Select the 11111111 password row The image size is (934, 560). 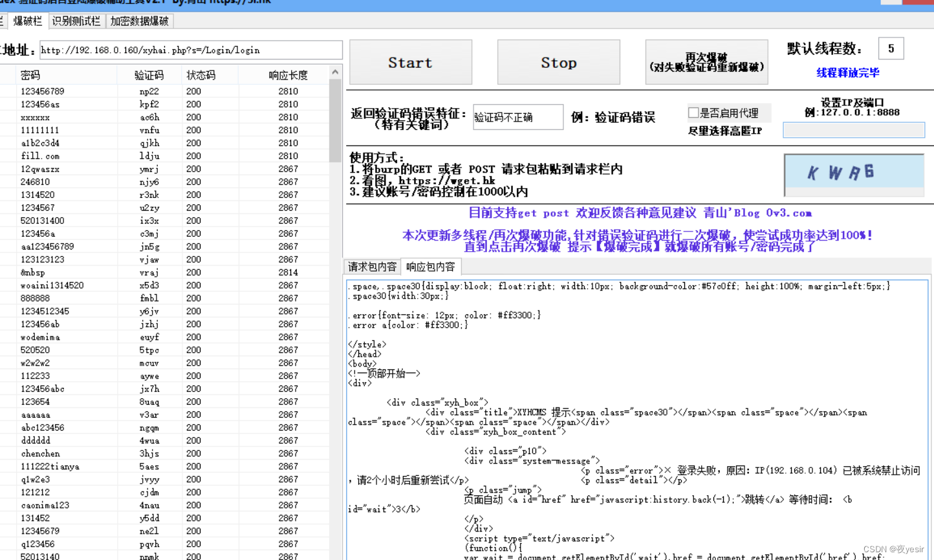pos(164,130)
